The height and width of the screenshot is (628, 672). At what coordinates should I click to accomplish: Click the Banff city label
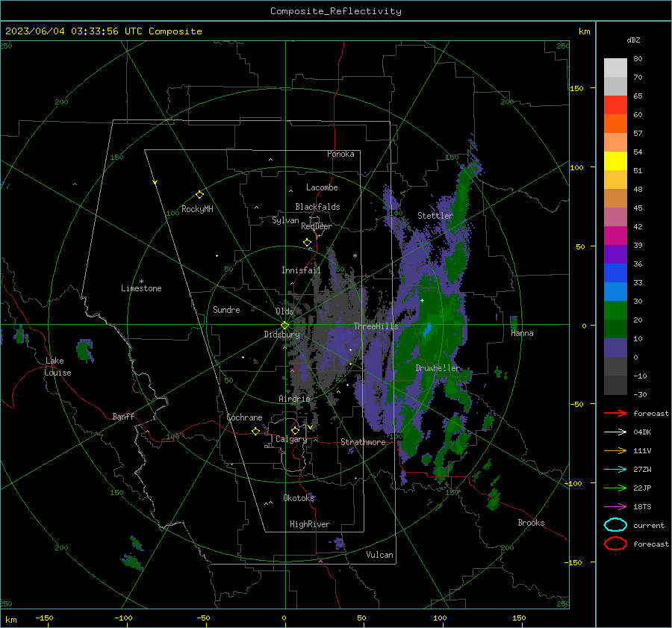123,416
